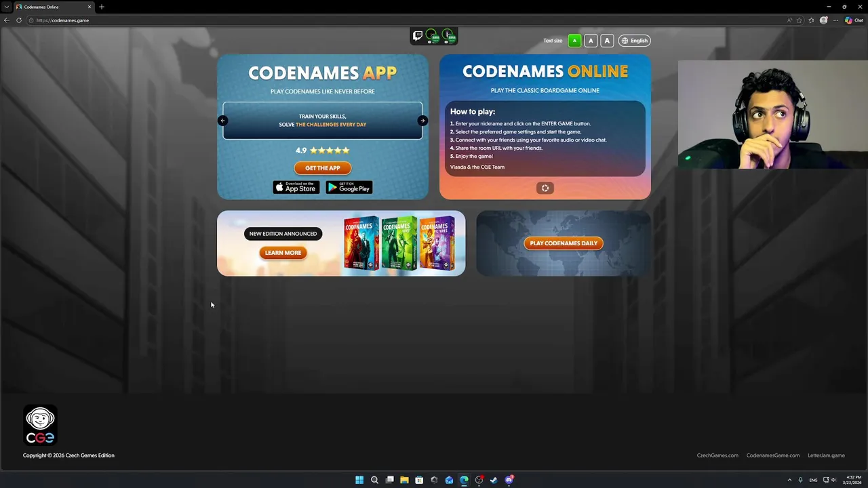Viewport: 868px width, 488px height.
Task: Open the Download on the App Store badge
Action: [296, 187]
